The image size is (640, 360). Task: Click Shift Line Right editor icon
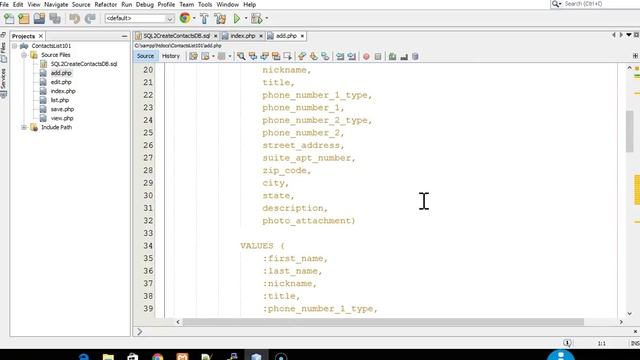tap(351, 56)
